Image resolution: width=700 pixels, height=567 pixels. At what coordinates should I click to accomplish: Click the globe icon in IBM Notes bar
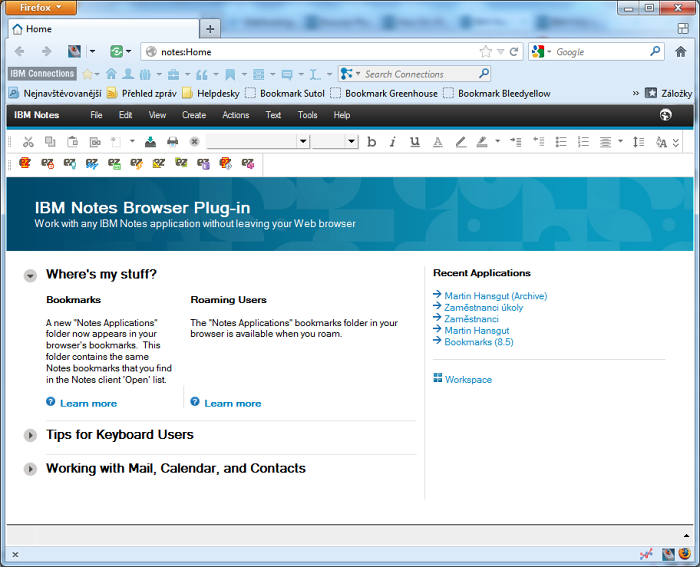pyautogui.click(x=665, y=115)
